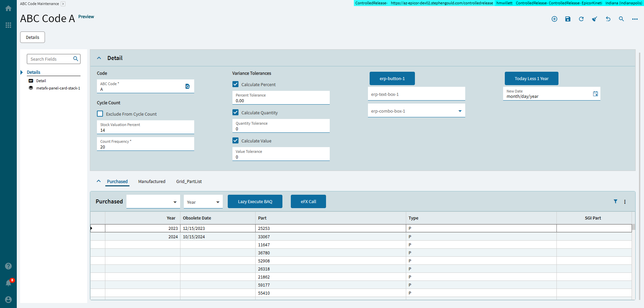This screenshot has height=308, width=644.
Task: Open the overflow three-dots menu at top
Action: point(635,19)
